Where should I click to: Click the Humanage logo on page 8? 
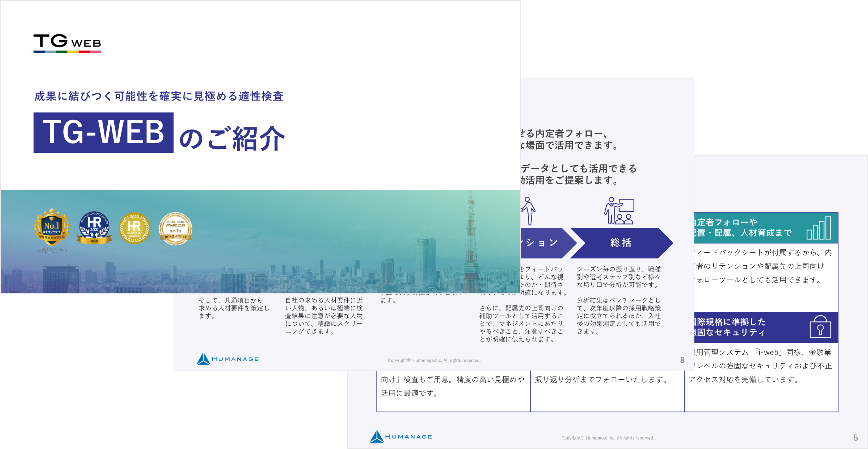(228, 359)
